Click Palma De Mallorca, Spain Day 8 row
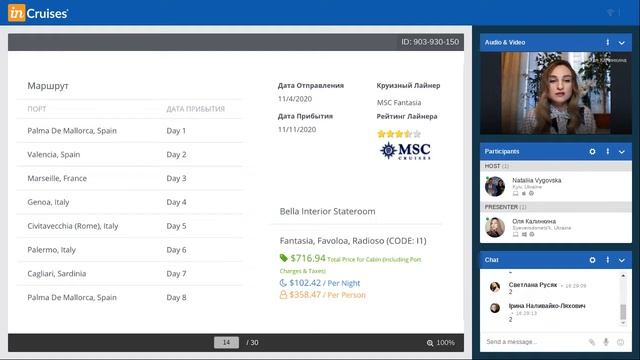Screen dimensions: 640x360 click(130, 298)
